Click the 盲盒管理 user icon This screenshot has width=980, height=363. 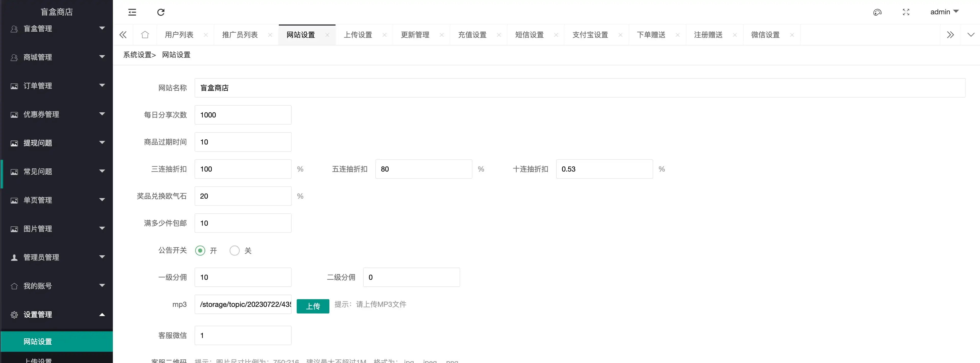coord(14,29)
